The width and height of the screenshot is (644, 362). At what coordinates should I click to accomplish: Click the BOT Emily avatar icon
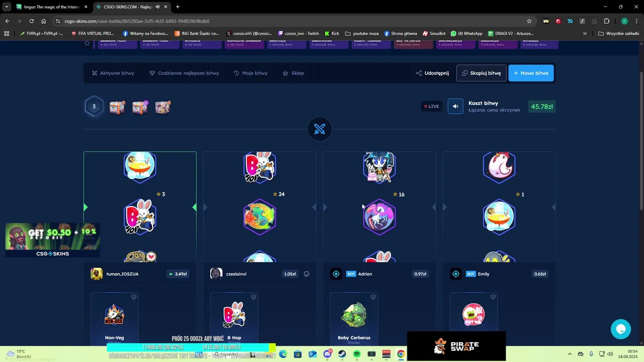point(456,274)
